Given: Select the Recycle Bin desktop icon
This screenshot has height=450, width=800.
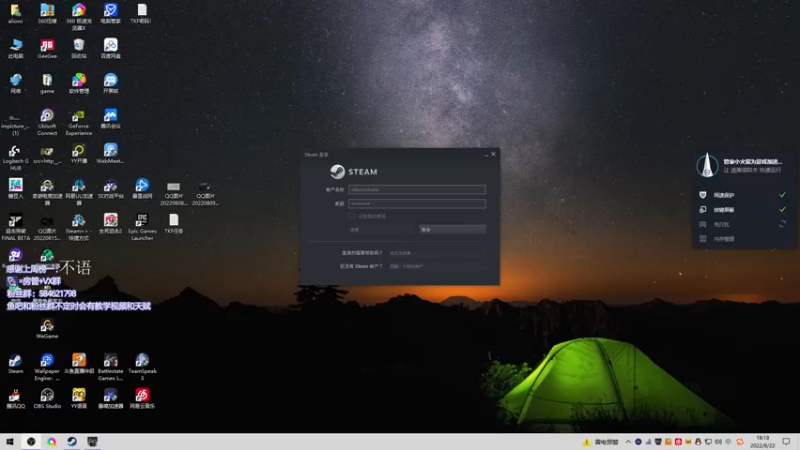Looking at the screenshot, I should [79, 48].
